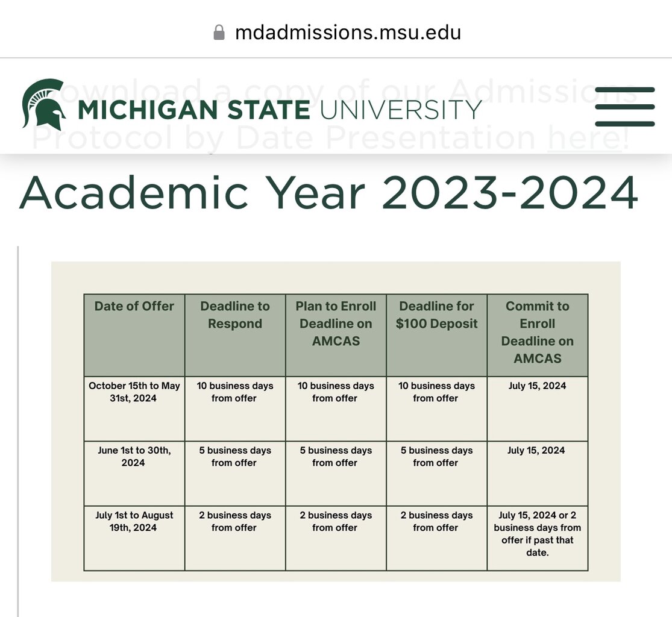Tap the '5 business days' $100 Deposit cell
Viewport: 672px width, 617px height.
[437, 474]
